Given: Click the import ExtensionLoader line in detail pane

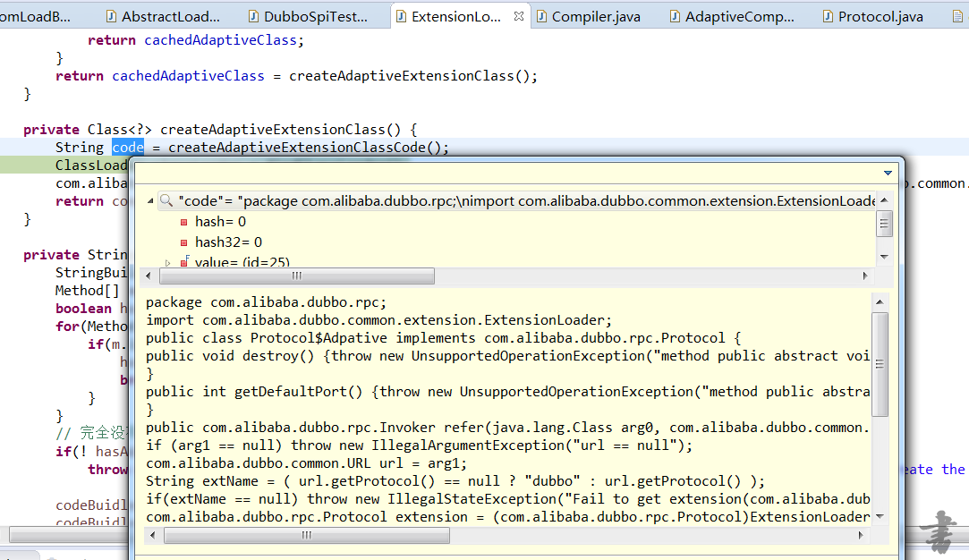Looking at the screenshot, I should [x=378, y=320].
